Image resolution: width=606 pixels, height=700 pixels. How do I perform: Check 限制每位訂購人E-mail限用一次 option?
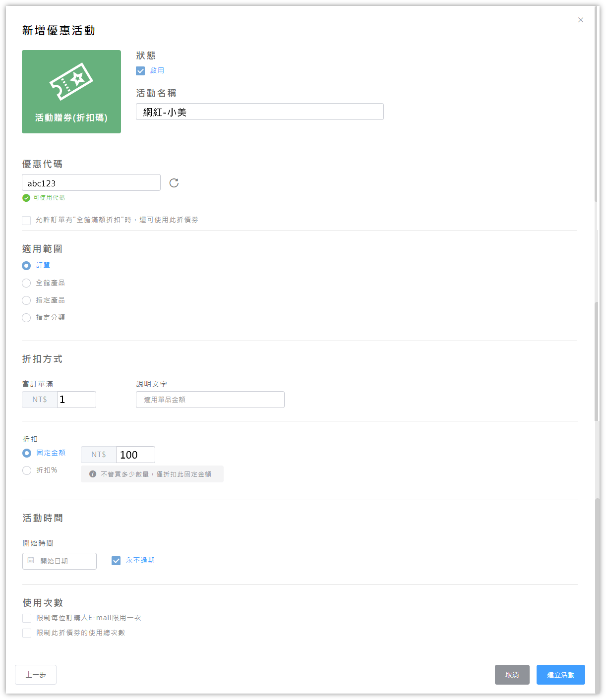pyautogui.click(x=27, y=618)
